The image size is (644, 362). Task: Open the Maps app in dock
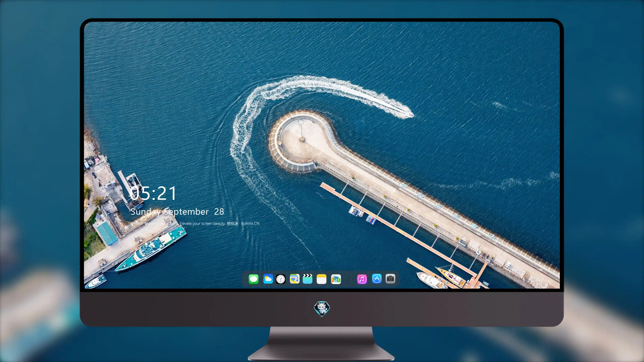(x=294, y=279)
